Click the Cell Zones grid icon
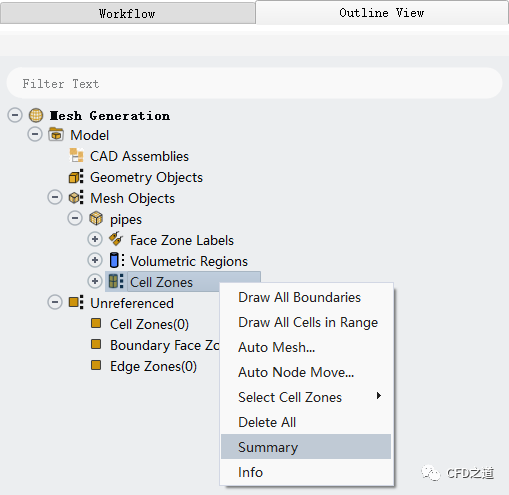 coord(116,281)
